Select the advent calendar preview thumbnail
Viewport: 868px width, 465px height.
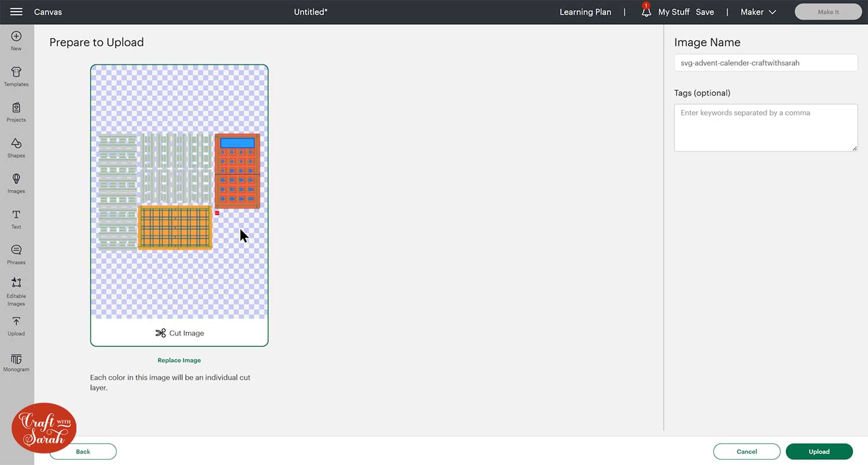coord(179,191)
